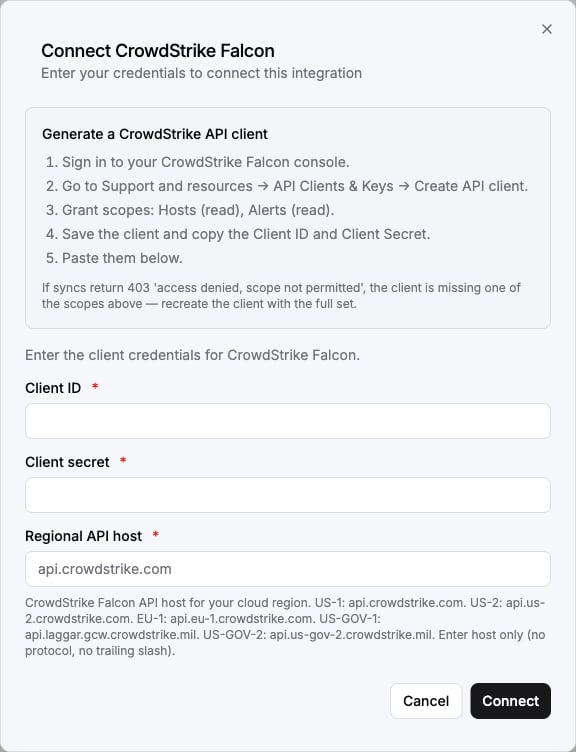Click the 'API Clients & Keys' instruction step

(x=286, y=186)
